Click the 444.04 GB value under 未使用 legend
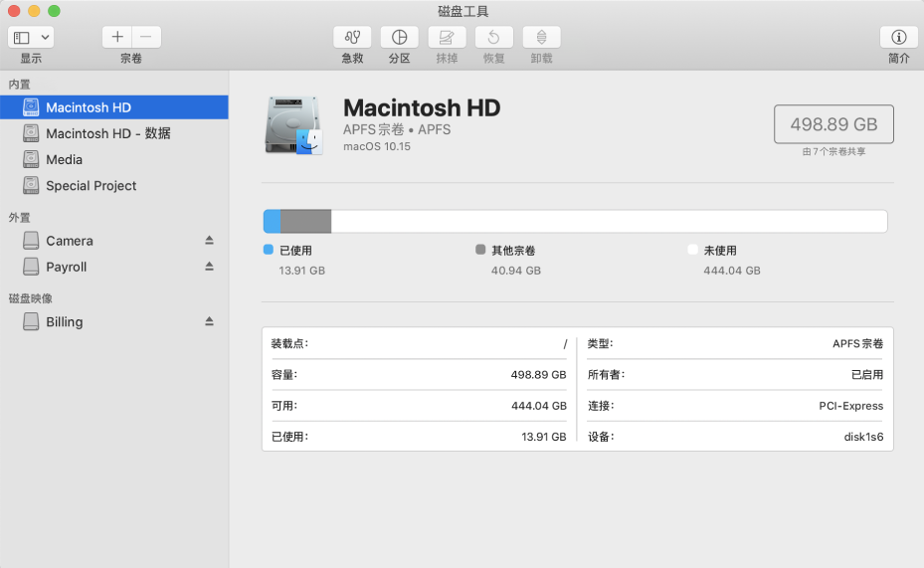Image resolution: width=924 pixels, height=568 pixels. (732, 271)
